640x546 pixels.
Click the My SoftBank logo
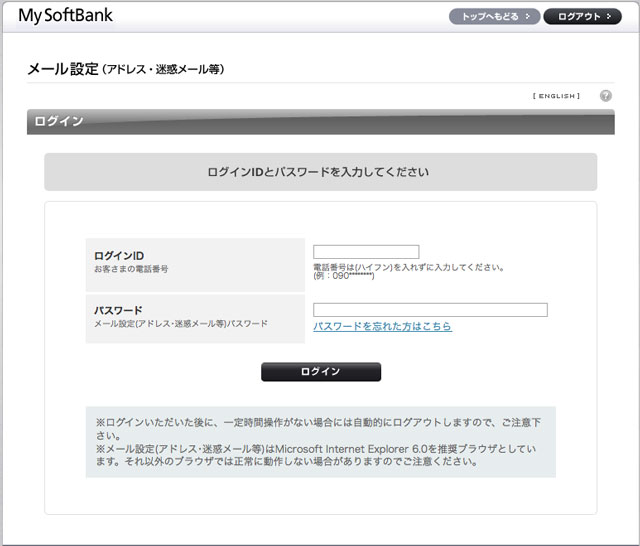tap(66, 16)
